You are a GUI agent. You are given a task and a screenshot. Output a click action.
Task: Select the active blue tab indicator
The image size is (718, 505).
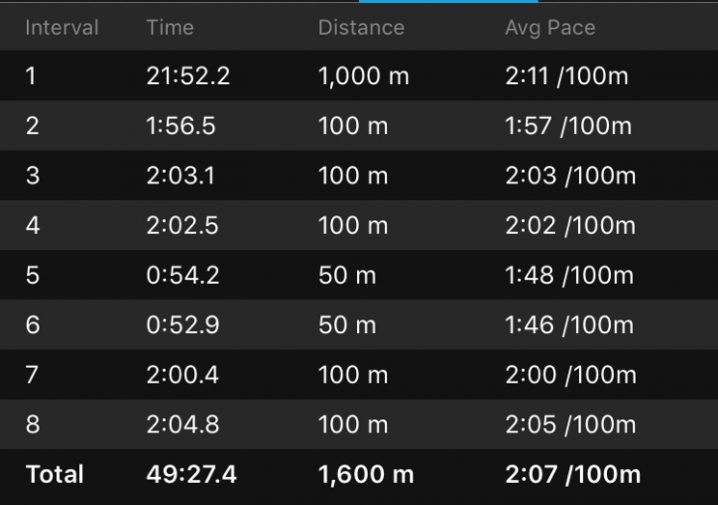coord(462,2)
